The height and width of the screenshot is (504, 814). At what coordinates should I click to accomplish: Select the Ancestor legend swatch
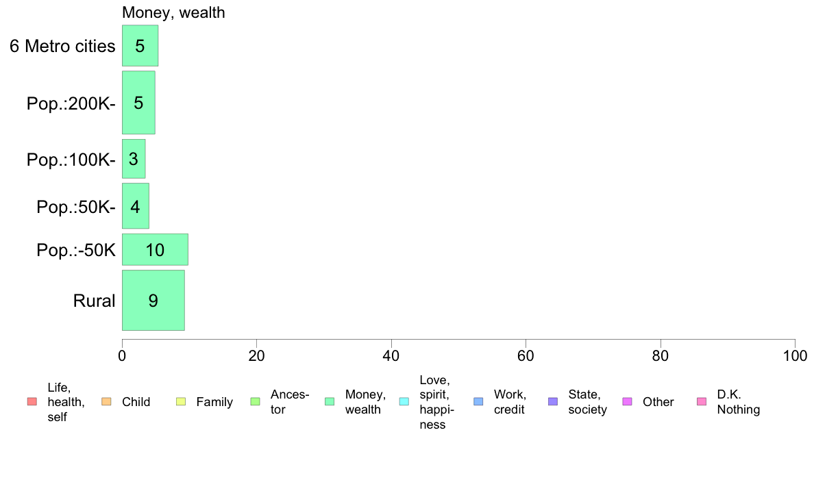point(256,402)
